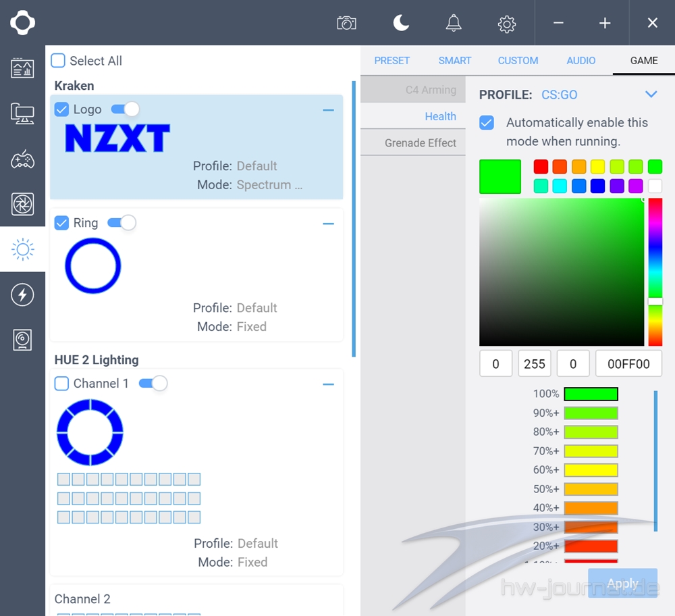Image resolution: width=675 pixels, height=616 pixels.
Task: Toggle night mode with the moon icon
Action: [401, 23]
